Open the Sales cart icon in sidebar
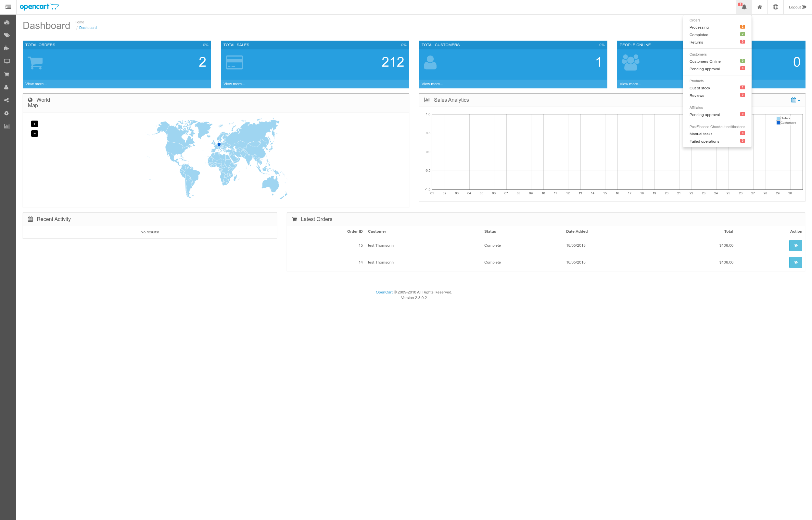812x520 pixels. pyautogui.click(x=7, y=74)
